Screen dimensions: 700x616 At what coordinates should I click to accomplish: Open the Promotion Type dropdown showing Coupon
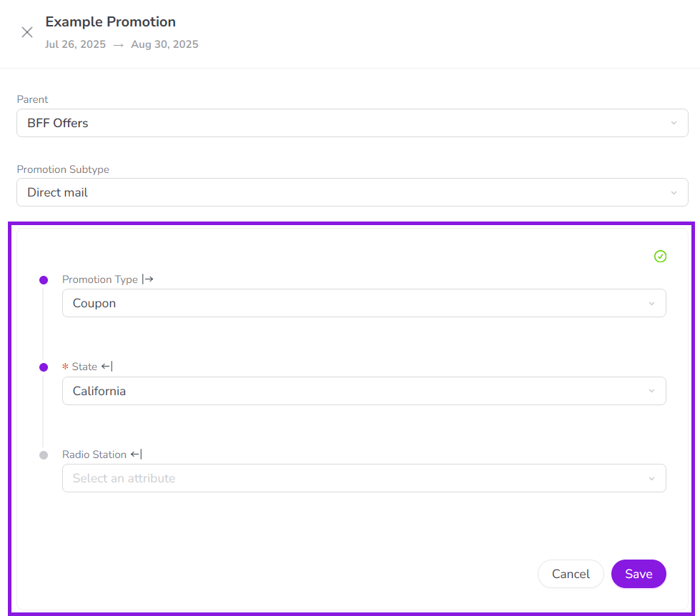coord(364,303)
